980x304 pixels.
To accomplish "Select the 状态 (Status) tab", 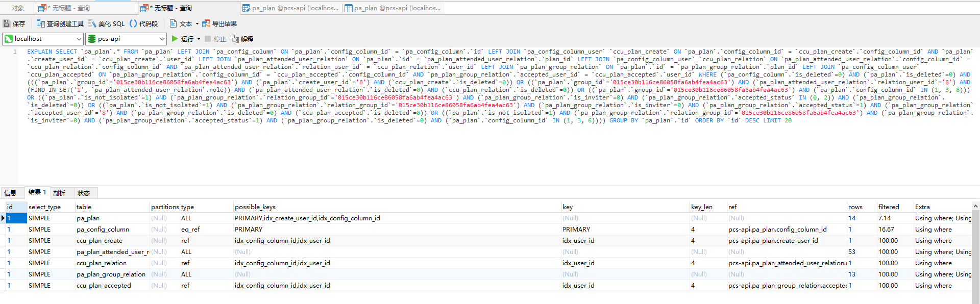I will coord(84,193).
